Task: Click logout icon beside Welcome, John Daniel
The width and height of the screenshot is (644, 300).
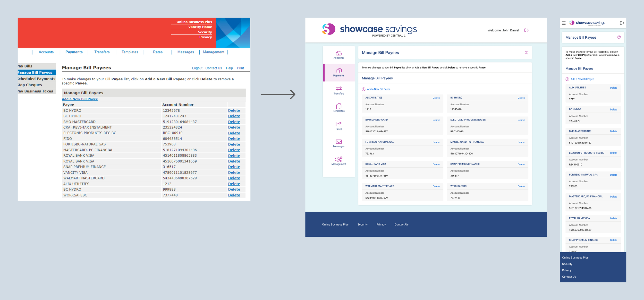Action: 526,30
